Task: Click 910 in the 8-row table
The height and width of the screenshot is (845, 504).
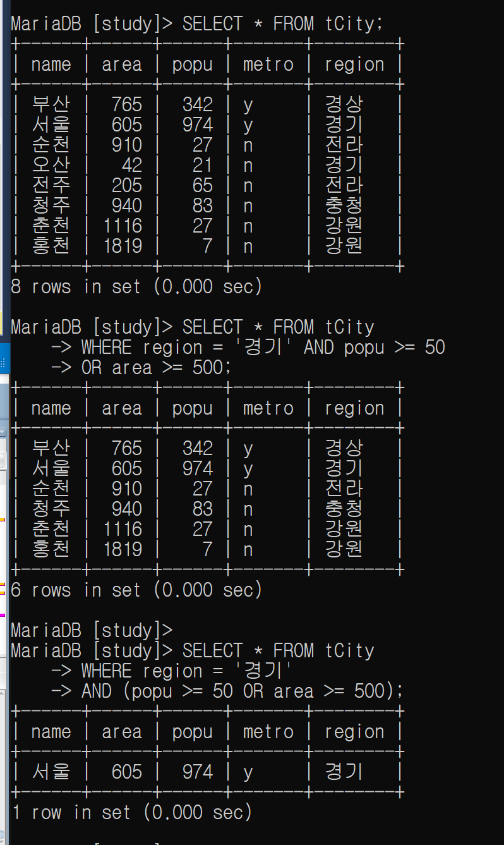Action: coord(127,145)
